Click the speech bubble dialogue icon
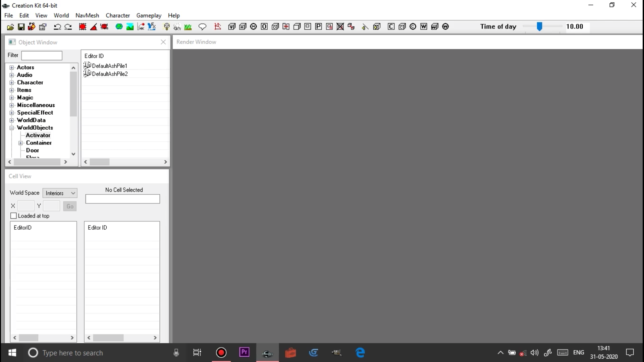This screenshot has width=644, height=362. coord(202,27)
